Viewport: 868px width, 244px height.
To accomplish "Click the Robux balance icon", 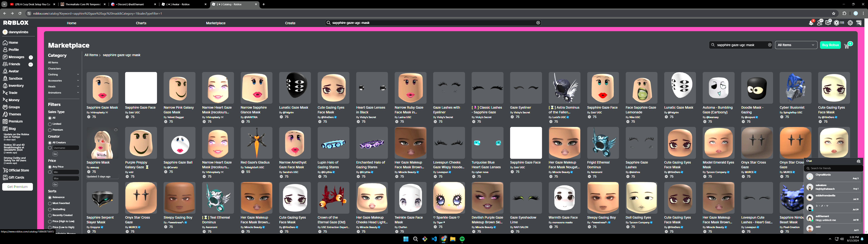I will [x=836, y=23].
